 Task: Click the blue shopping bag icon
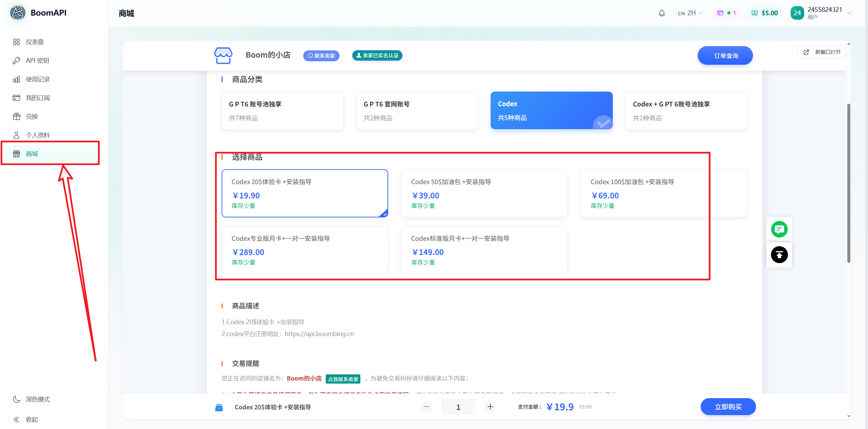pyautogui.click(x=219, y=407)
